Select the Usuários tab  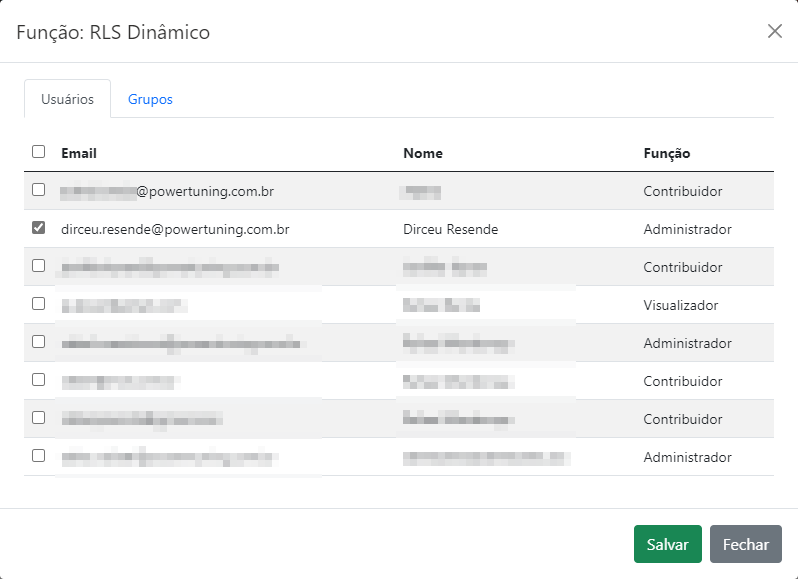point(67,99)
